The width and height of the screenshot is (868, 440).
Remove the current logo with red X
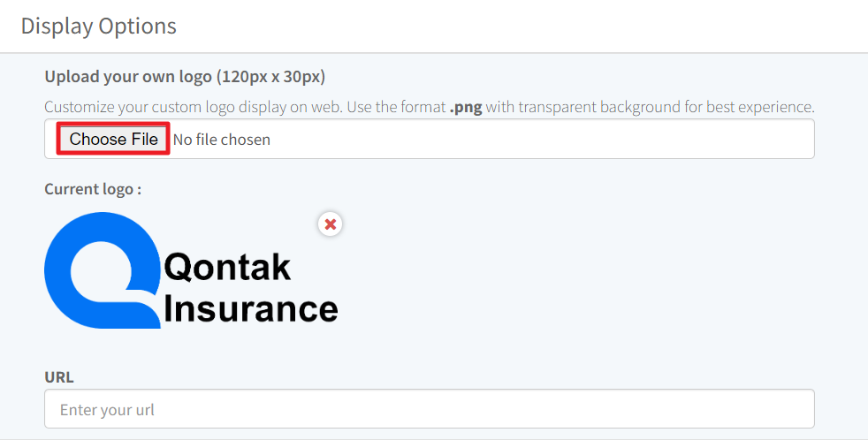pos(330,224)
